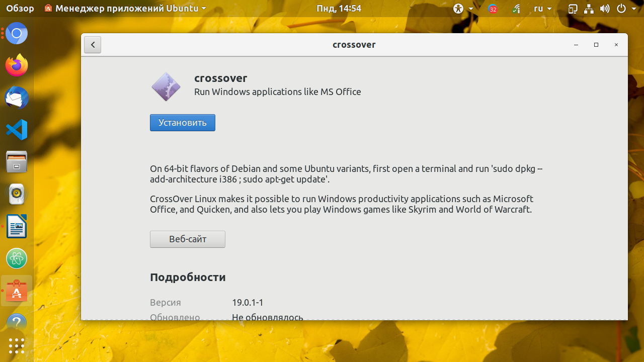Click the green antenna tray icon

[517, 9]
